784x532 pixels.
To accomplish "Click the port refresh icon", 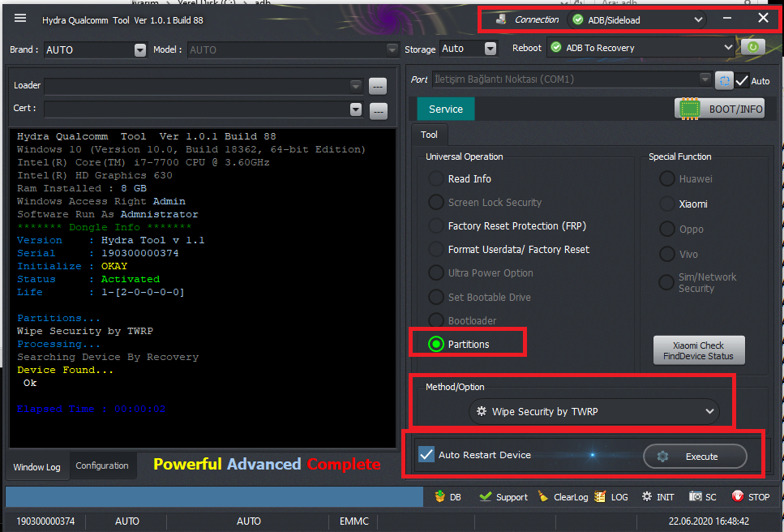I will pos(723,80).
